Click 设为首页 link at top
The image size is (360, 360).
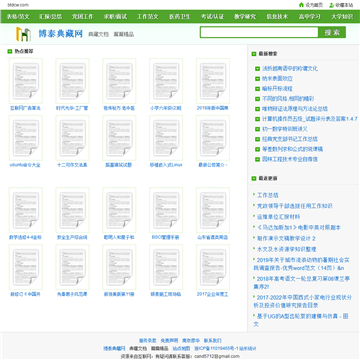(314, 5)
